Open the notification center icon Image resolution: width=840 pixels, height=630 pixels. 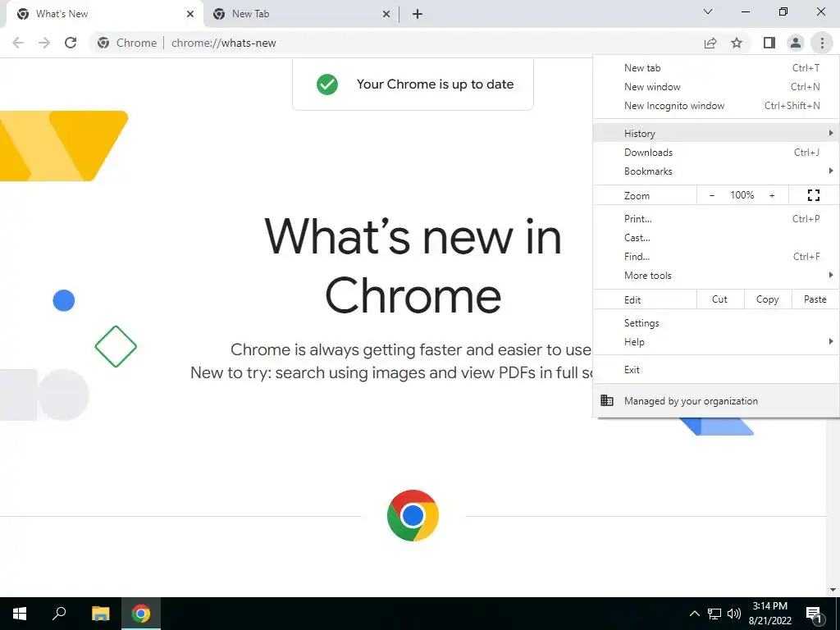pos(815,615)
